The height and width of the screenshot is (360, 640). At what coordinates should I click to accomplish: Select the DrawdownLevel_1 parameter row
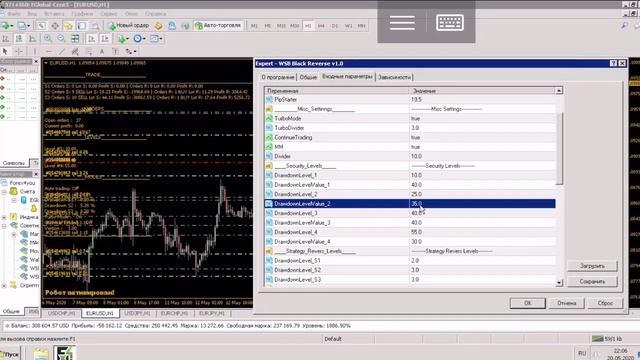[410, 175]
